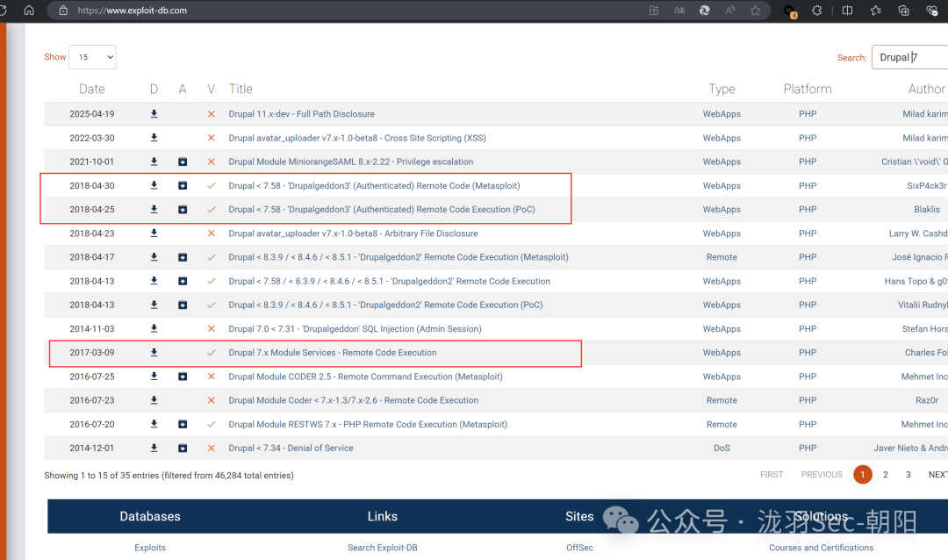Sort table by Title column
The height and width of the screenshot is (560, 948).
pos(241,89)
